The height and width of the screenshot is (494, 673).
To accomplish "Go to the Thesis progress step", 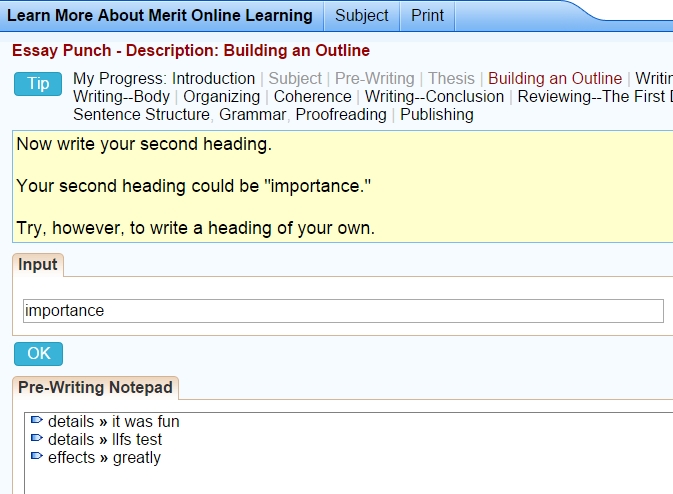I will [451, 79].
